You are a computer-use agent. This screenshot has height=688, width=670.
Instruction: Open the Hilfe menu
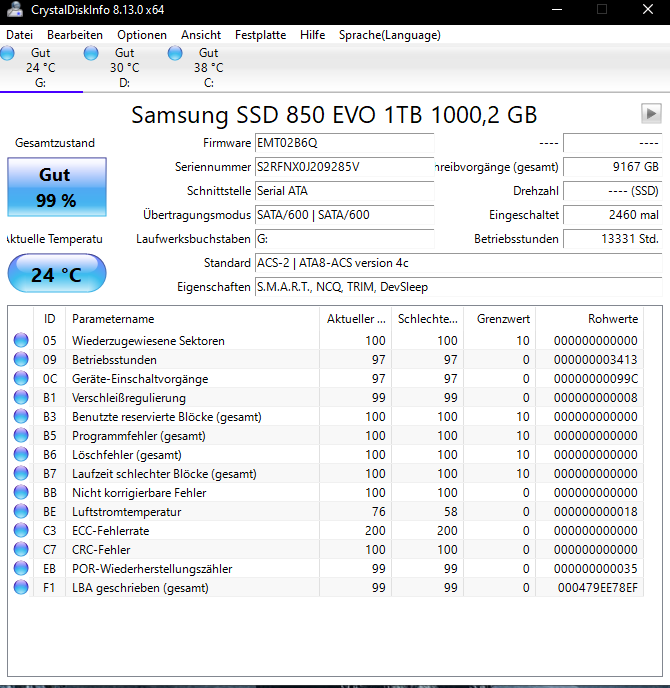pos(312,35)
